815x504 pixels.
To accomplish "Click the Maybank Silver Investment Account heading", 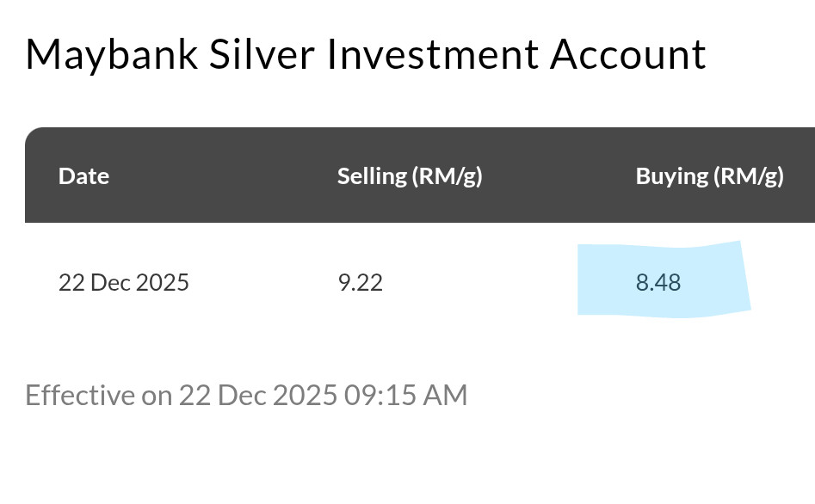I will coord(366,55).
